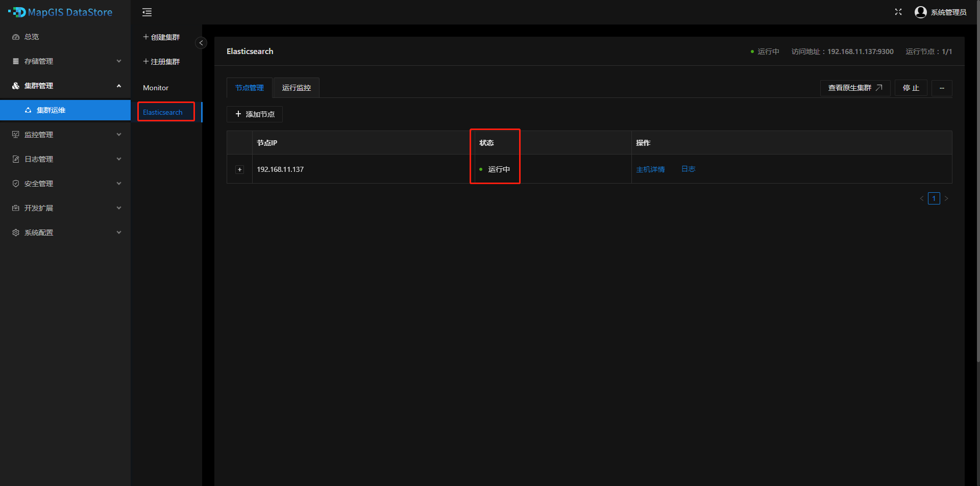The width and height of the screenshot is (980, 486).
Task: Click the 节点IP column header
Action: click(363, 143)
